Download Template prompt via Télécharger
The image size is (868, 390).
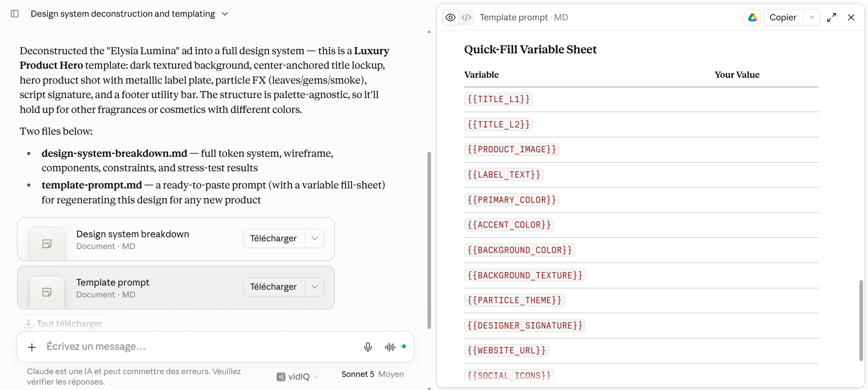click(274, 287)
